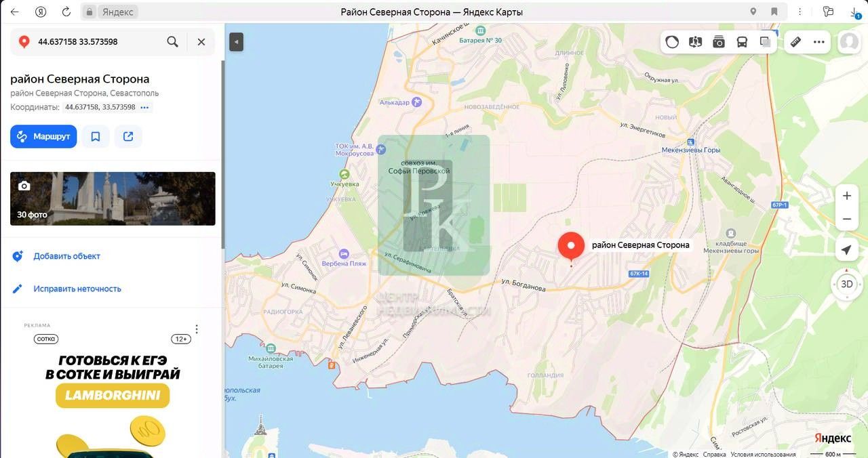Toggle the public transport layer

click(742, 42)
